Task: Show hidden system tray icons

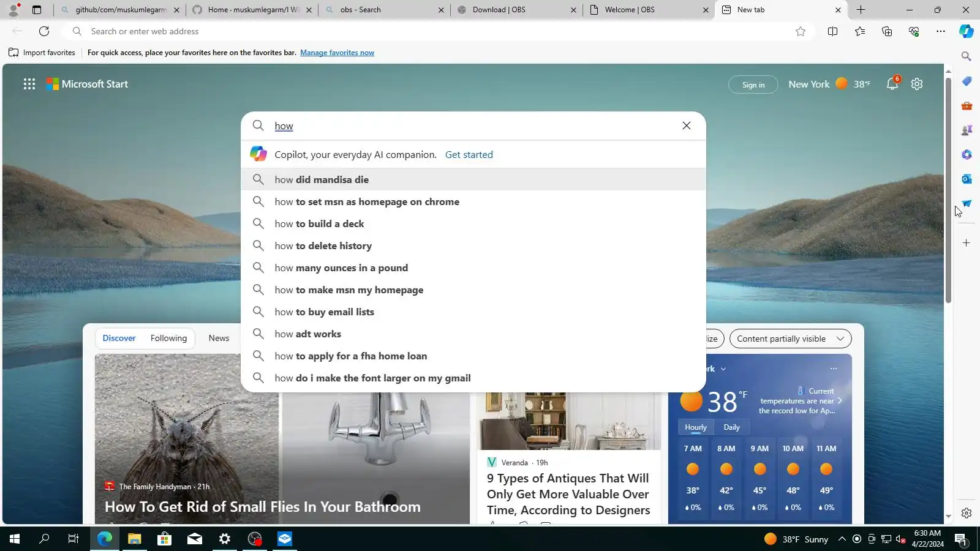Action: (842, 539)
